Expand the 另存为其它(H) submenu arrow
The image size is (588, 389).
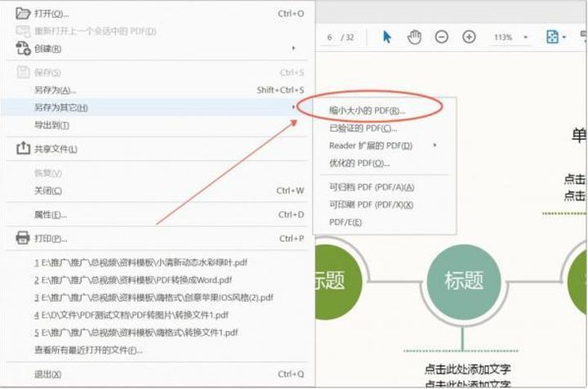[293, 107]
